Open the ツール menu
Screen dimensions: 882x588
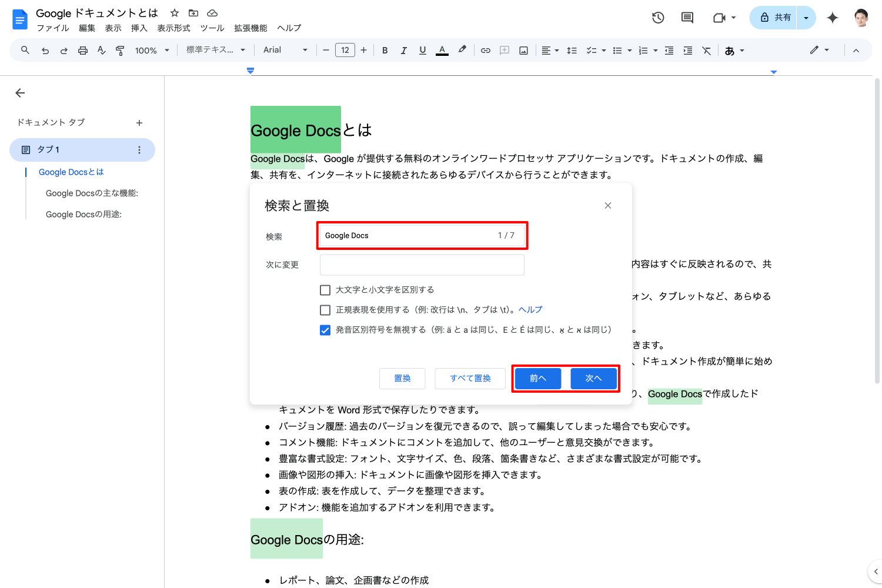[212, 28]
